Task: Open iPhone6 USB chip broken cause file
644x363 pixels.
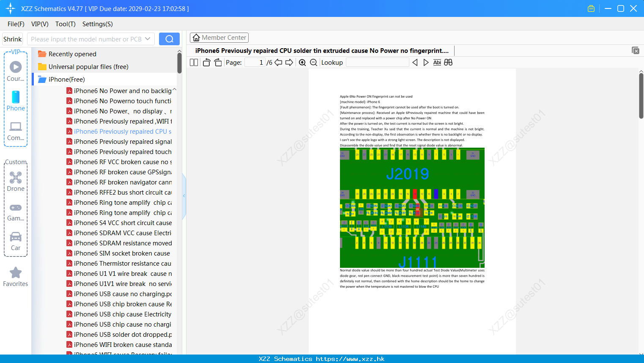Action: [x=119, y=304]
